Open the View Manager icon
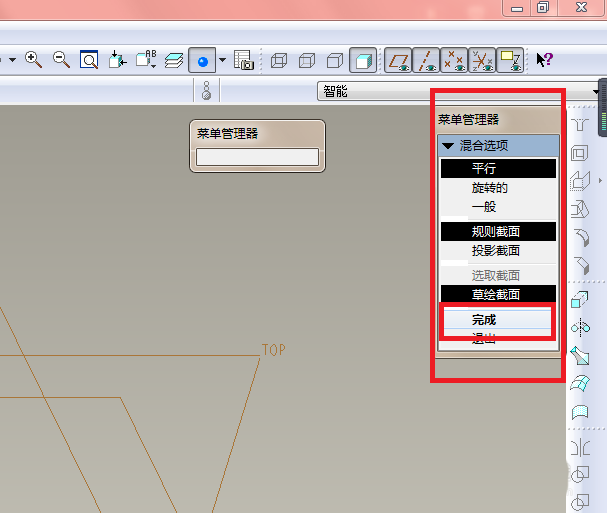 coord(244,60)
